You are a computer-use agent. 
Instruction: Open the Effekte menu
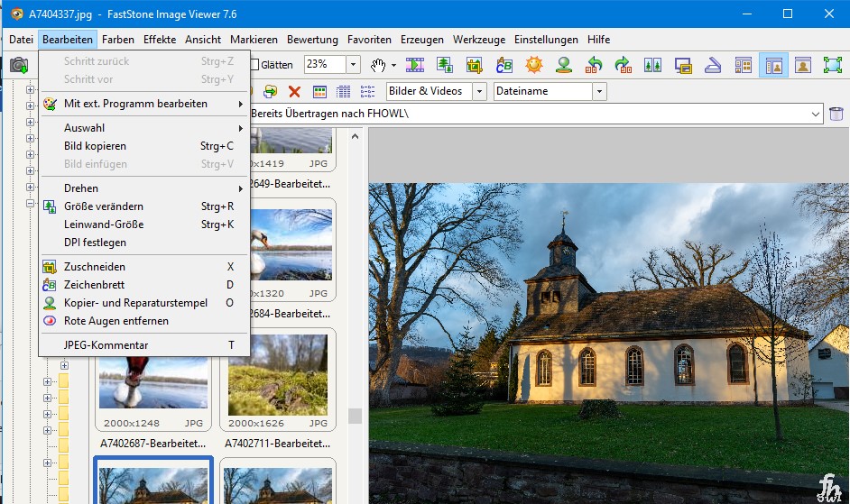pos(160,40)
